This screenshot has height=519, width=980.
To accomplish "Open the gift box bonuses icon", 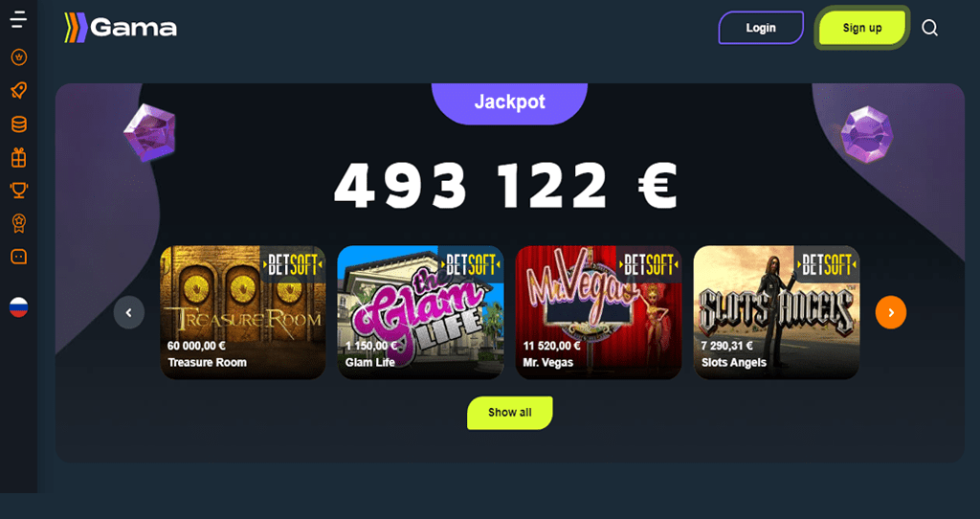I will (x=19, y=158).
